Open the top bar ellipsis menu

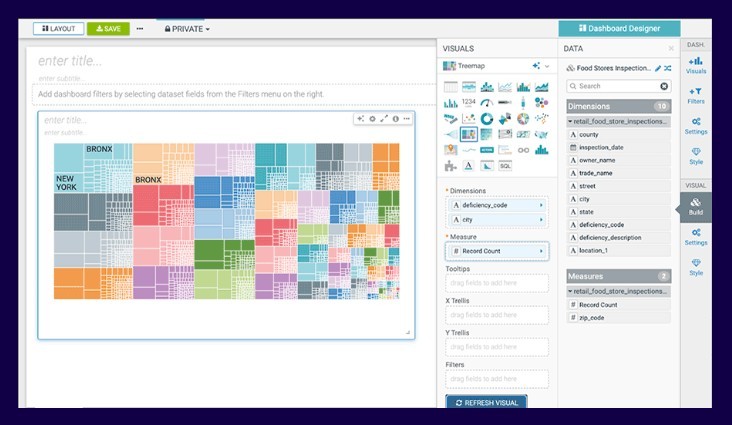[140, 28]
